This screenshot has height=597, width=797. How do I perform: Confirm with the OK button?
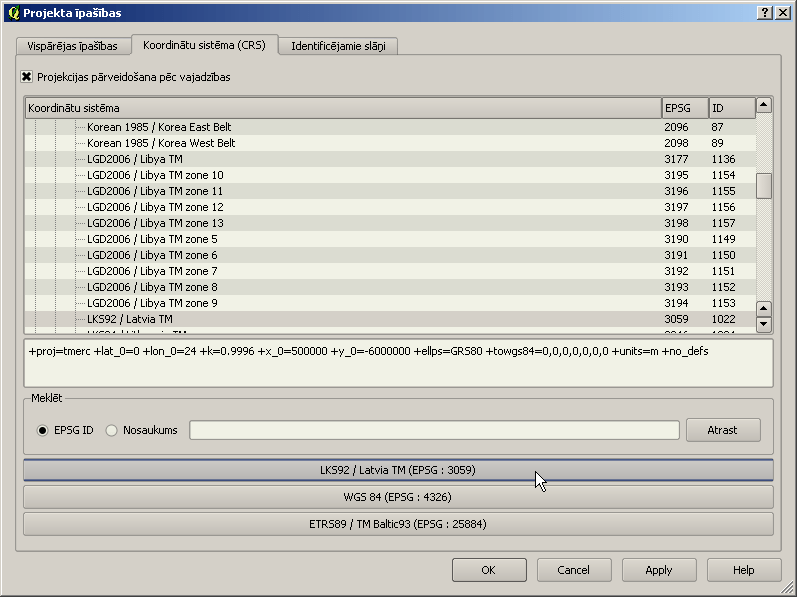coord(489,570)
